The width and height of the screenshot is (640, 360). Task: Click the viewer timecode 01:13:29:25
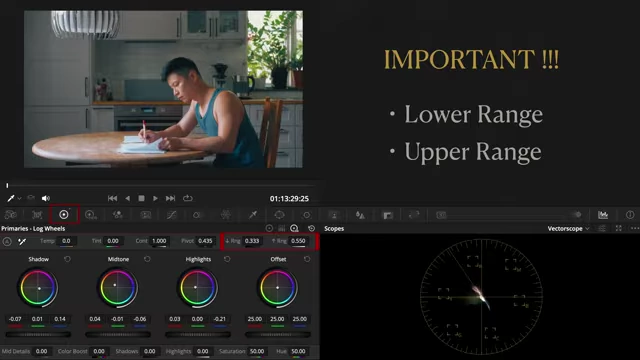(x=289, y=199)
